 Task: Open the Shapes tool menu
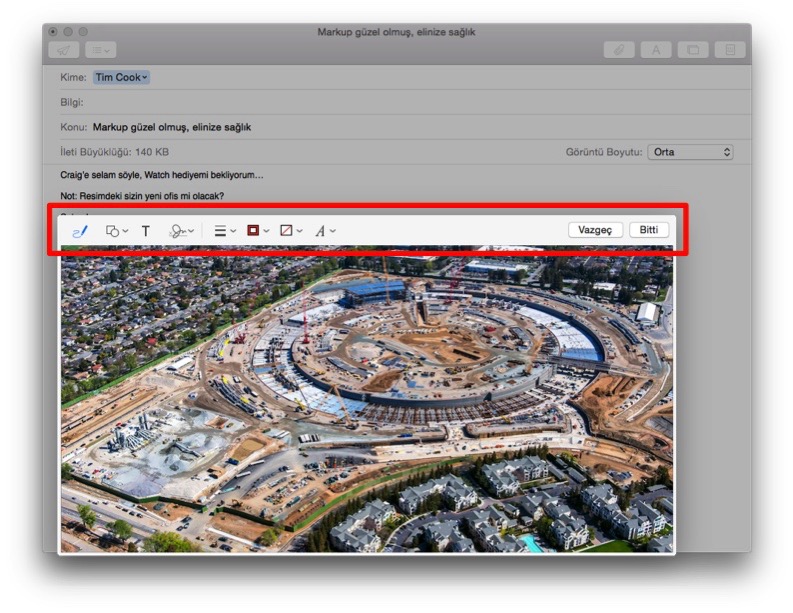117,230
